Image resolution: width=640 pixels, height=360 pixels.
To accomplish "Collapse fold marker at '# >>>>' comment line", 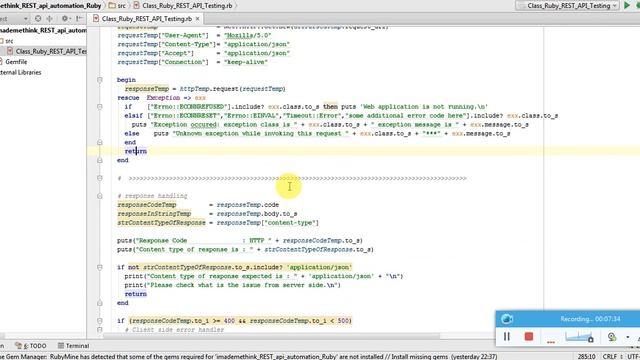I will pos(100,178).
